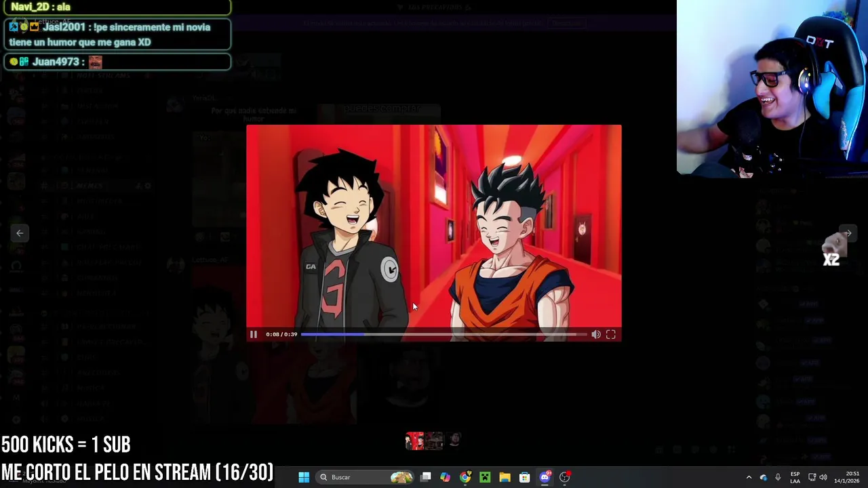Open the system volume tray icon
This screenshot has width=868, height=488.
pos(823,477)
